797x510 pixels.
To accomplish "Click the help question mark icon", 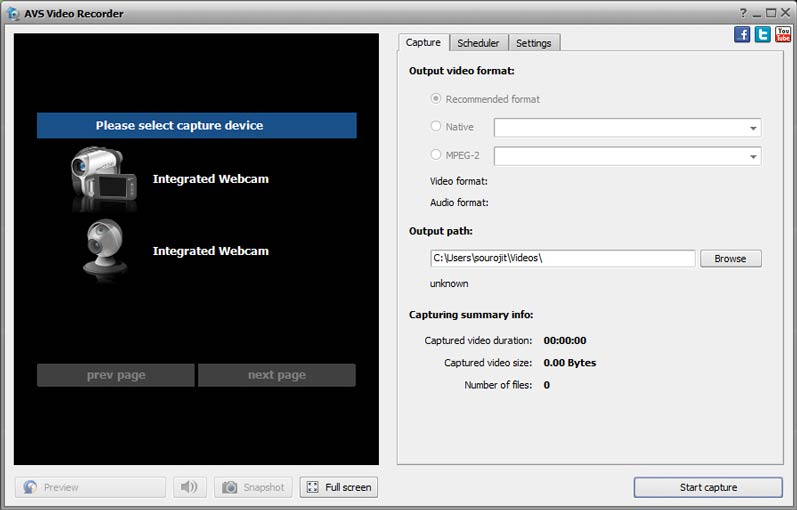I will click(743, 13).
